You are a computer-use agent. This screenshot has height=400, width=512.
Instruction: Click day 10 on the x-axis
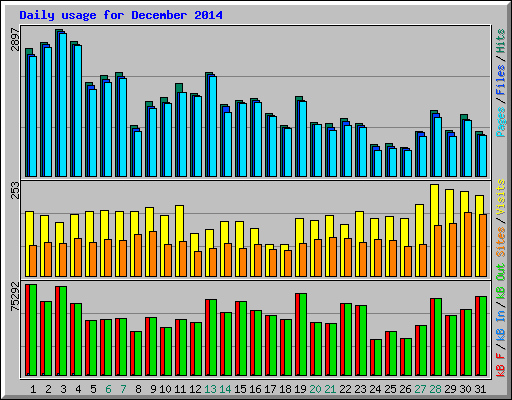[x=165, y=389]
